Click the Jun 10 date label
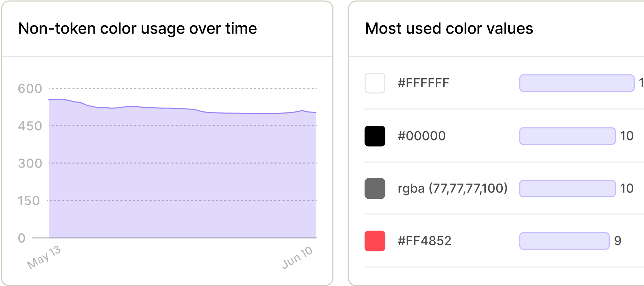This screenshot has width=644, height=286. 297,257
